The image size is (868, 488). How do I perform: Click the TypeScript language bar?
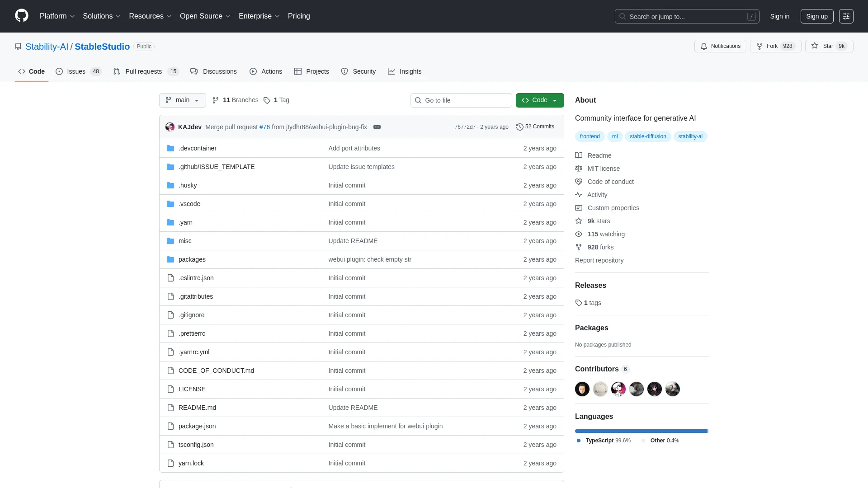point(641,431)
